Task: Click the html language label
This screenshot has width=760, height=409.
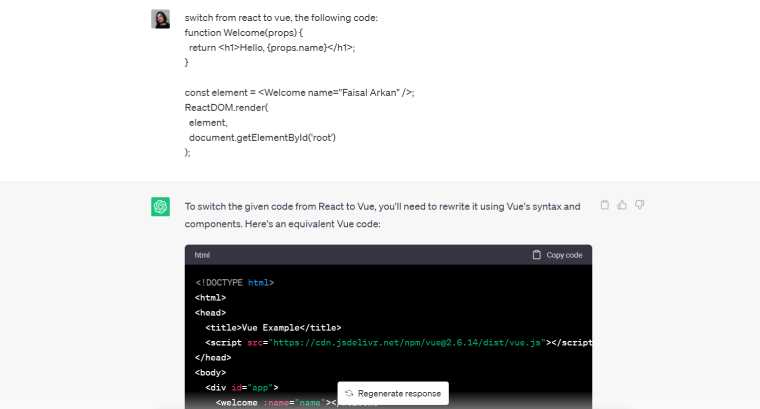Action: tap(202, 255)
